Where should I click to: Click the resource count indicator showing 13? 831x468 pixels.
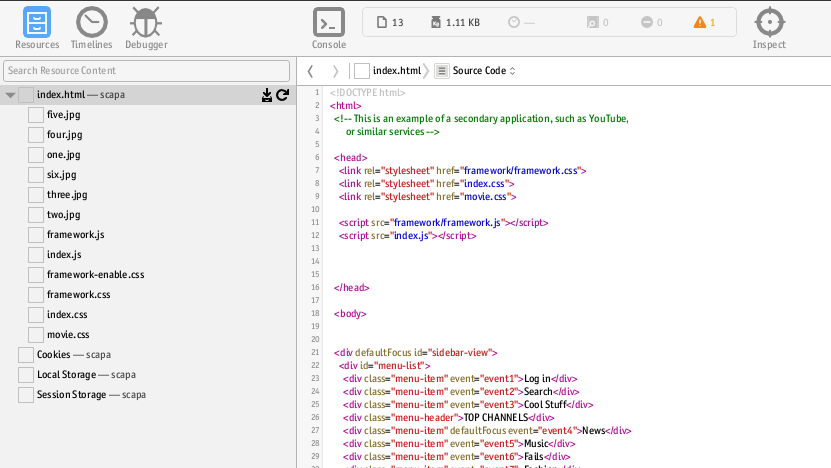point(390,22)
